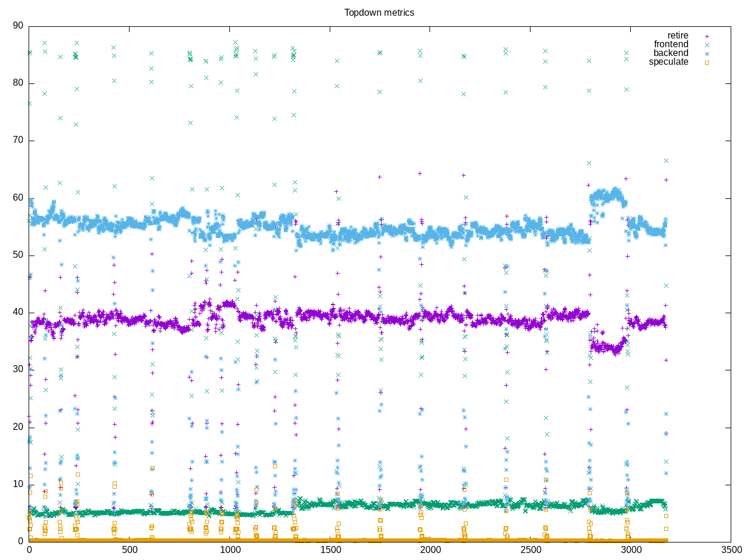Click the blue asterisk marker beside backend
Viewport: 747px width, 560px height.
[x=707, y=54]
